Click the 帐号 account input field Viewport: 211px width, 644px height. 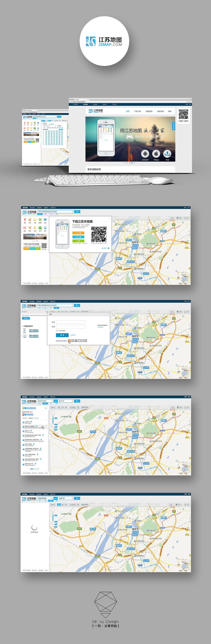coord(71,322)
